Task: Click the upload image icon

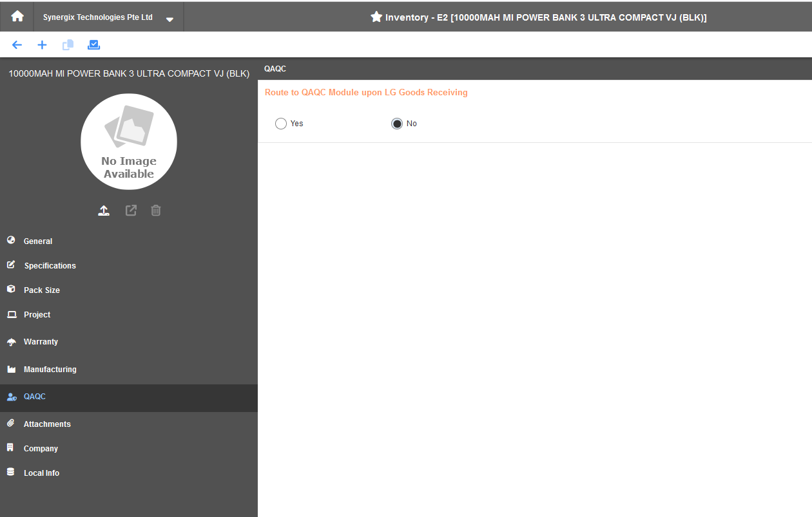Action: click(104, 211)
